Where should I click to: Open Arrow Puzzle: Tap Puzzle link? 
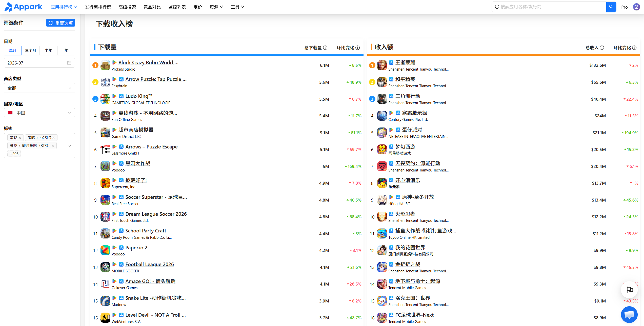pyautogui.click(x=156, y=79)
